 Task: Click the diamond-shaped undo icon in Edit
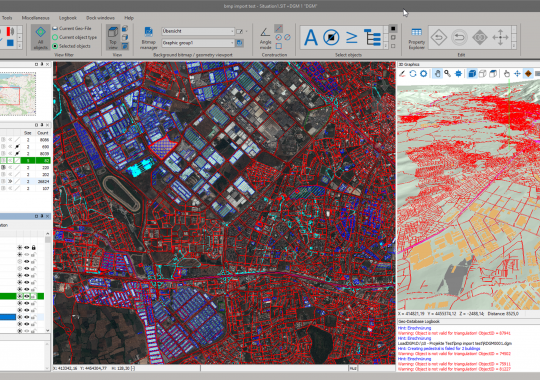[x=439, y=37]
